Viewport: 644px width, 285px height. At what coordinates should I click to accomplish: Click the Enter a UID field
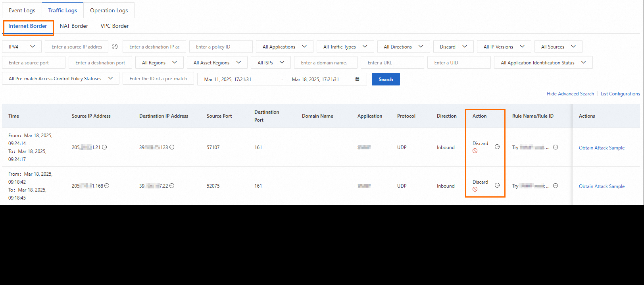[459, 62]
